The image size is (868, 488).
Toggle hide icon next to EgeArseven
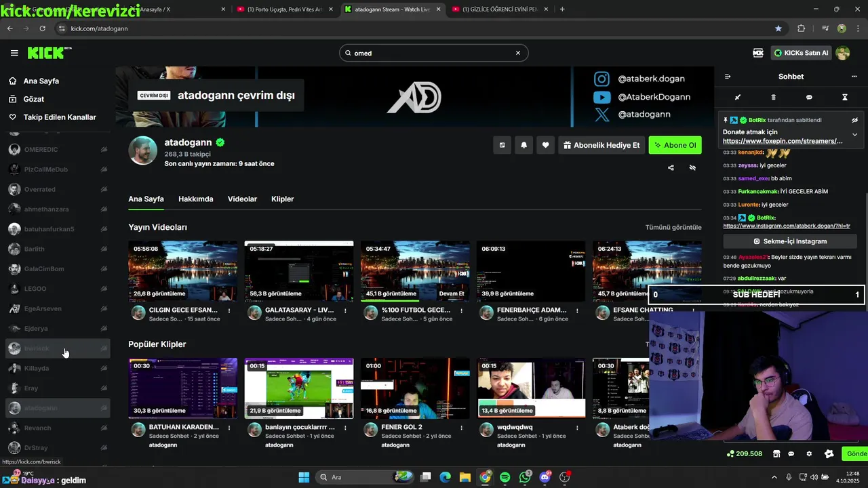coord(104,308)
